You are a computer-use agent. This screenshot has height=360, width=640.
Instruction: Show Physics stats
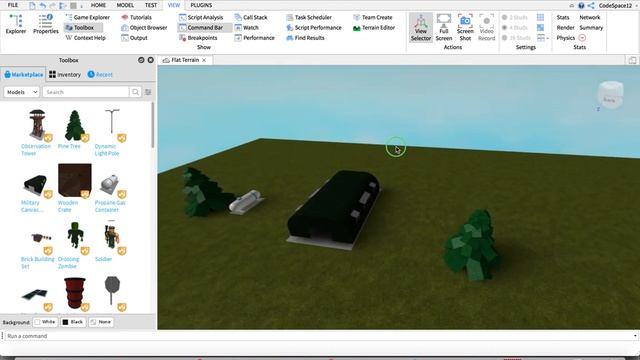[566, 38]
